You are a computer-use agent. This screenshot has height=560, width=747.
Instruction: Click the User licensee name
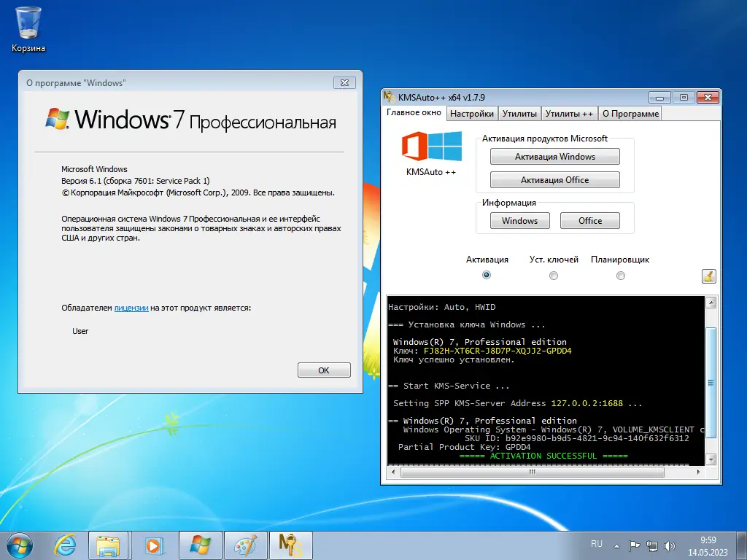click(x=80, y=332)
